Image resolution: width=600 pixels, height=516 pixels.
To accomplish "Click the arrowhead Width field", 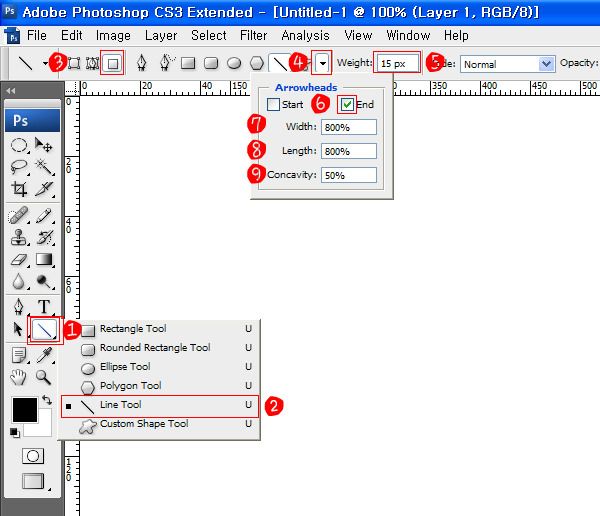I will 349,127.
